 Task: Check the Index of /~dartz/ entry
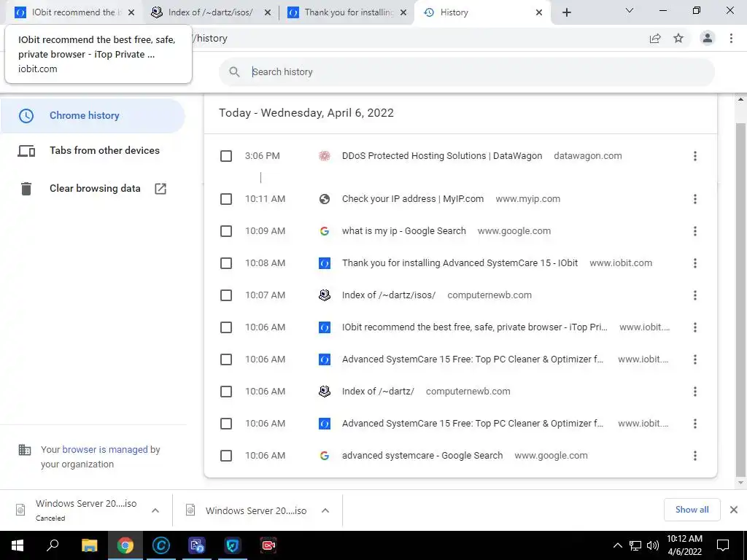click(226, 392)
